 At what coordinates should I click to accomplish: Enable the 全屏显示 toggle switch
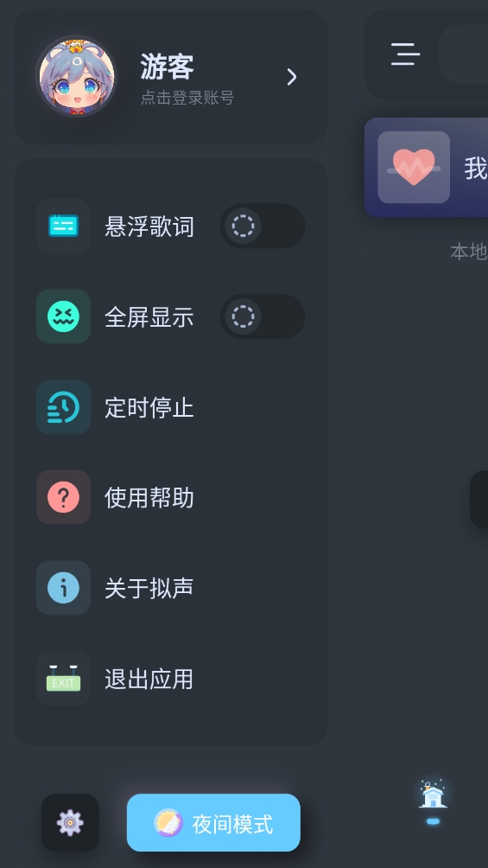[x=263, y=316]
